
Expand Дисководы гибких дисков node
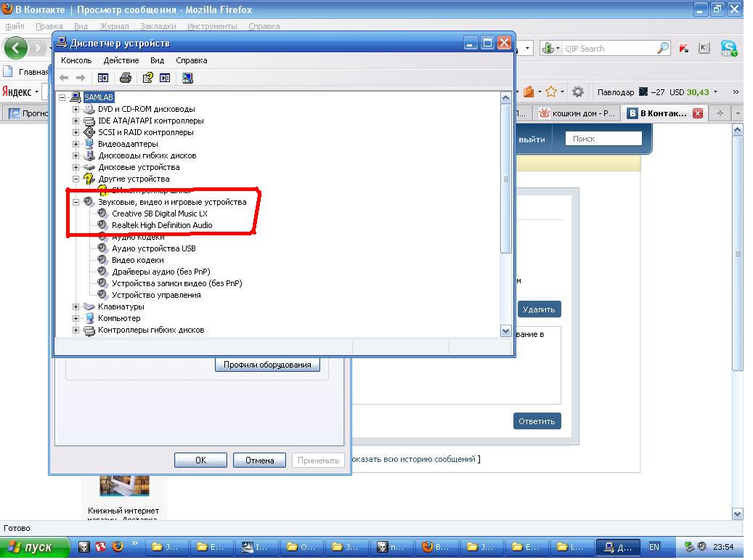tap(76, 156)
